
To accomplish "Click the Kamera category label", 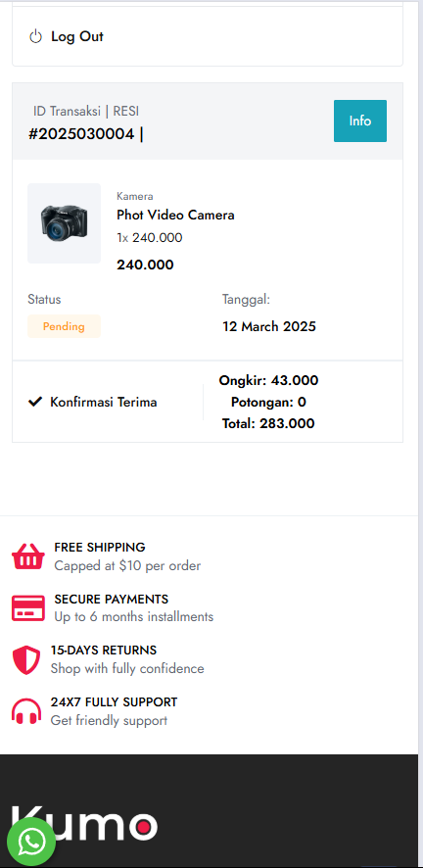I will tap(135, 196).
